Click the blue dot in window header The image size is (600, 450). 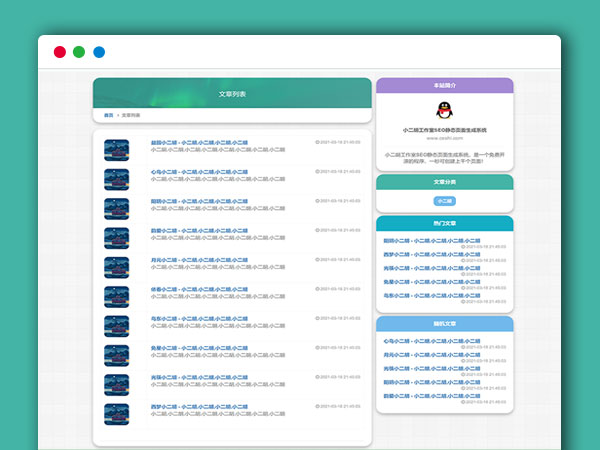[x=99, y=52]
